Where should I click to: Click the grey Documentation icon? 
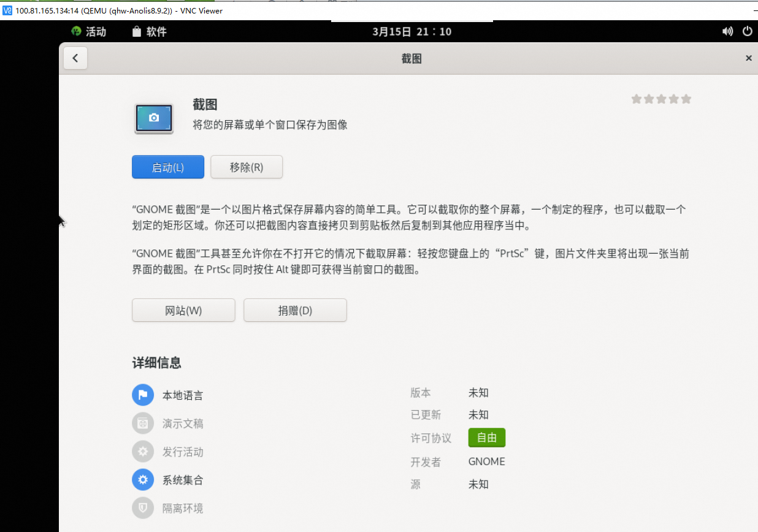(143, 424)
